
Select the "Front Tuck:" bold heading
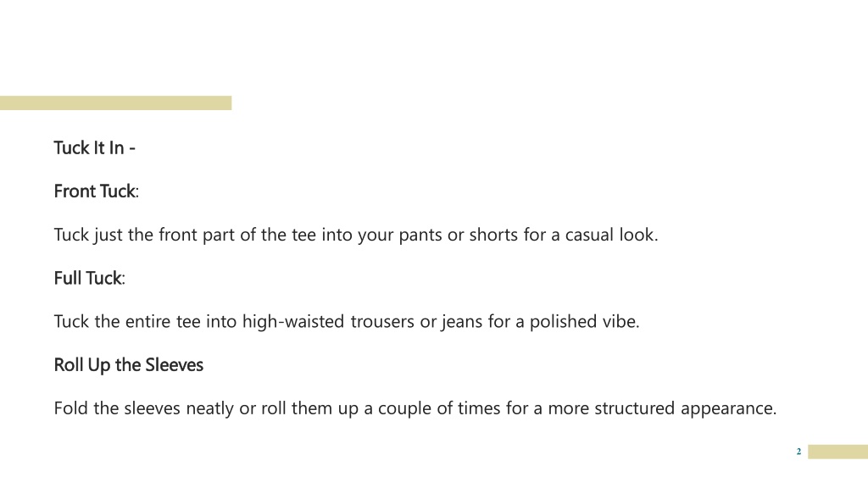(97, 191)
